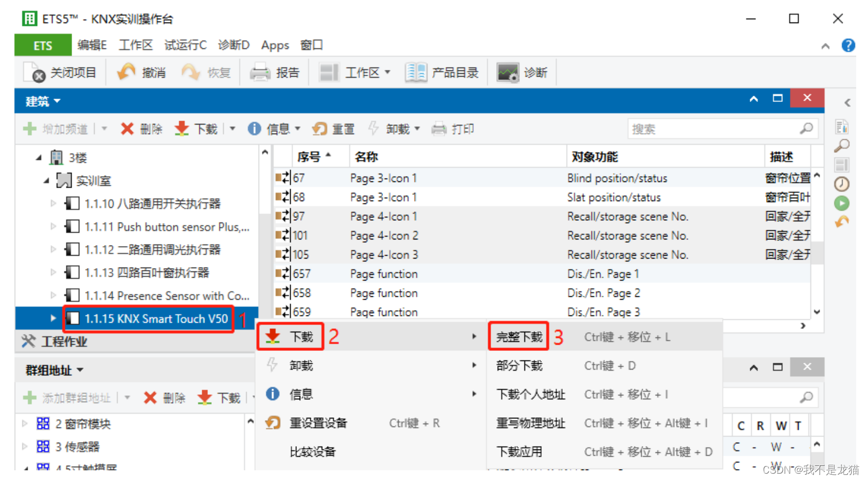Viewport: 868px width, 481px height.
Task: Click the 搜索 search field
Action: point(722,129)
